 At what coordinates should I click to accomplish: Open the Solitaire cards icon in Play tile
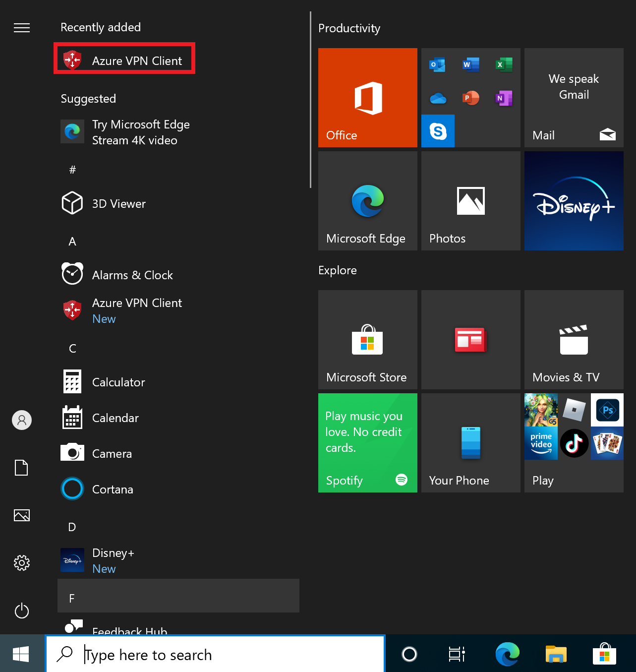pyautogui.click(x=607, y=443)
